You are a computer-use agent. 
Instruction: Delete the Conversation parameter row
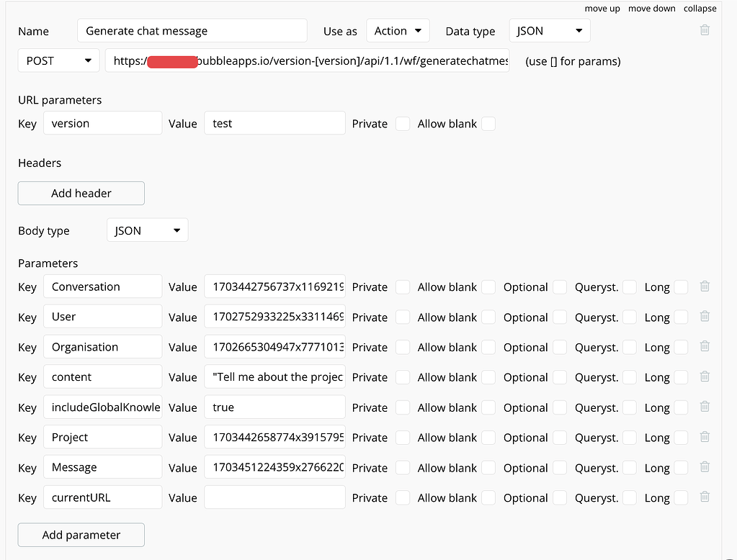point(705,286)
